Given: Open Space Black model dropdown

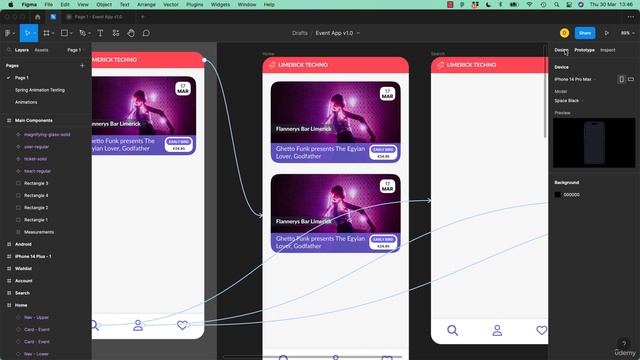Looking at the screenshot, I should 569,100.
